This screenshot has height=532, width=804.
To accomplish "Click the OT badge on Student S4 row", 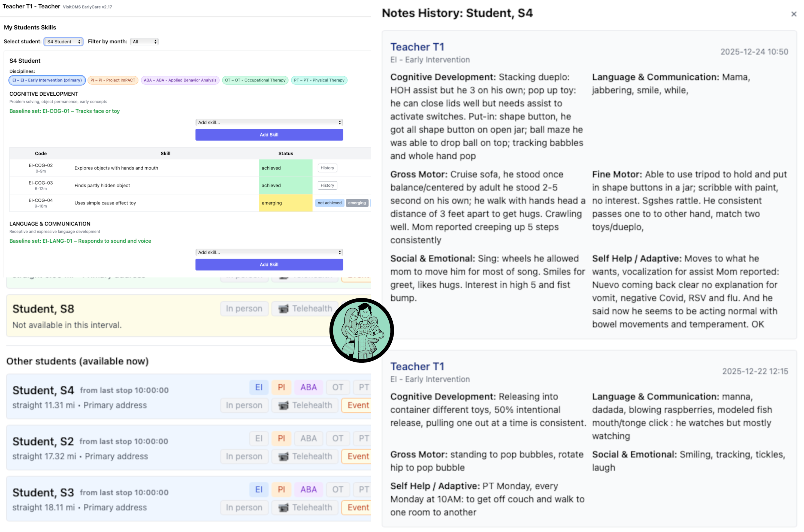I will coord(338,387).
